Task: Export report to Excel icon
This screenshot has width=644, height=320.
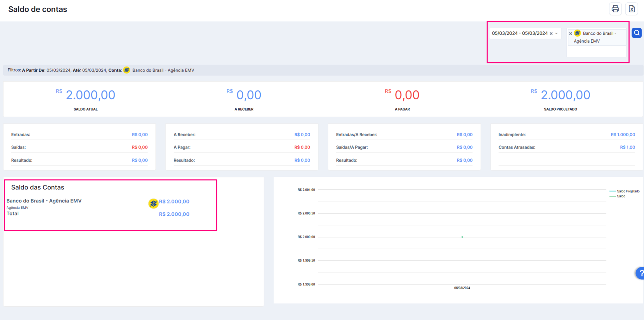Action: [x=632, y=9]
